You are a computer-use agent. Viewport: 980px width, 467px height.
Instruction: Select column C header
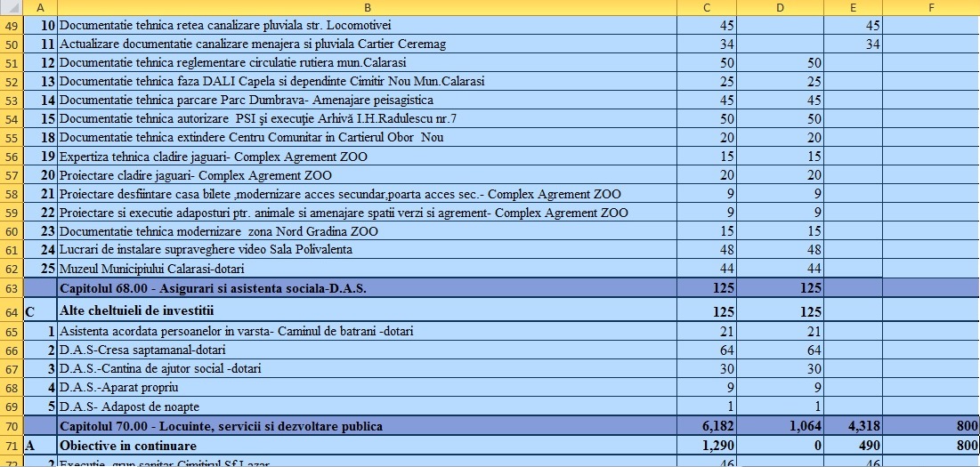tap(706, 7)
